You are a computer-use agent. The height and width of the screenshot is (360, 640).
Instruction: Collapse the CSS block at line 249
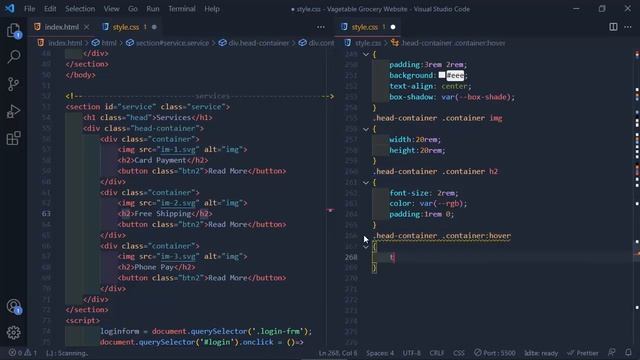coord(366,54)
